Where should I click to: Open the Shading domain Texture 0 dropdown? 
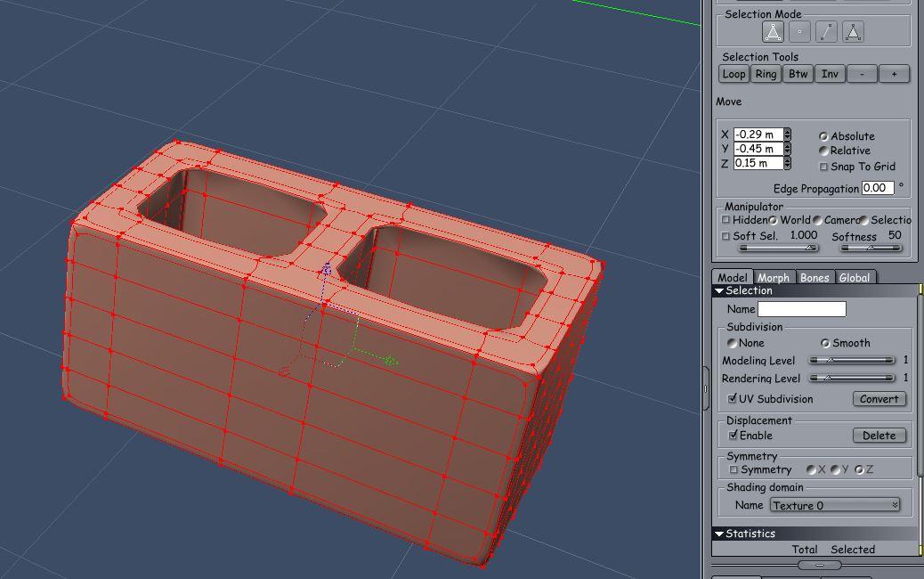[x=834, y=505]
